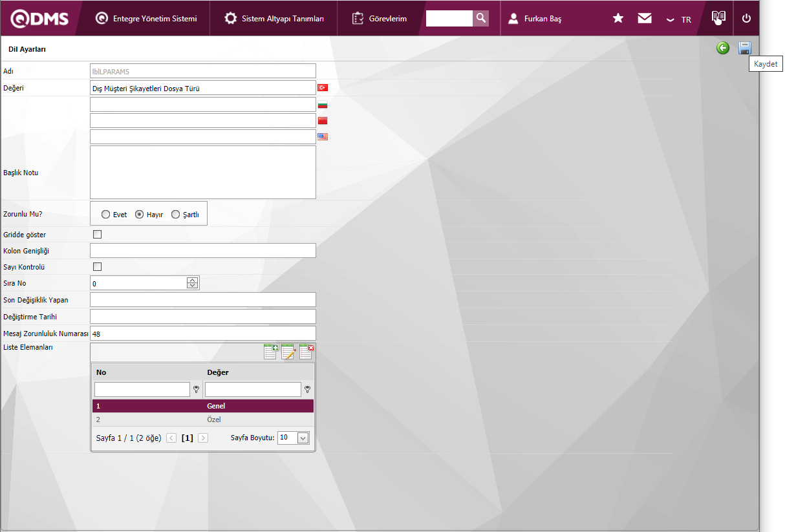Screen dimensions: 785x532
Task: Toggle the Sayı Kontrolü checkbox
Action: (98, 266)
